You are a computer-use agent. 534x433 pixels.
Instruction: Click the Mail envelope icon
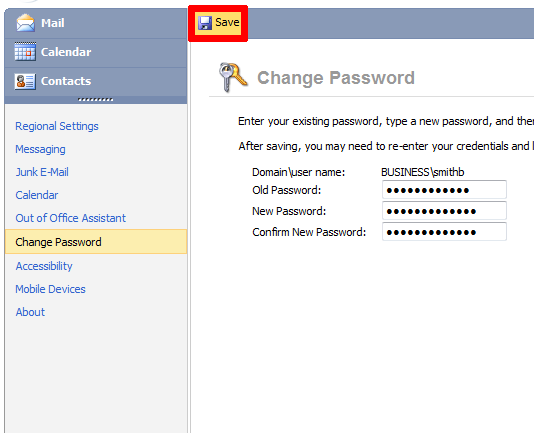point(25,23)
